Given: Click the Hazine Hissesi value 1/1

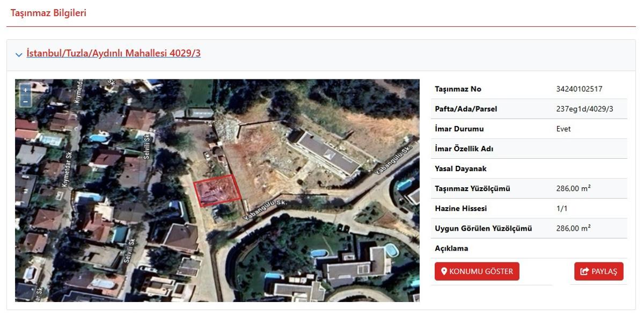Looking at the screenshot, I should (562, 209).
